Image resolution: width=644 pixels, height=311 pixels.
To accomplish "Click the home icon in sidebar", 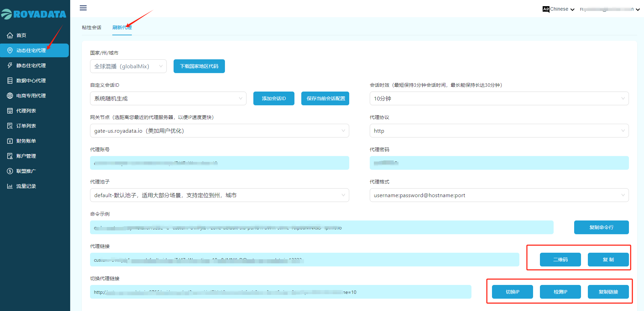I will point(10,35).
